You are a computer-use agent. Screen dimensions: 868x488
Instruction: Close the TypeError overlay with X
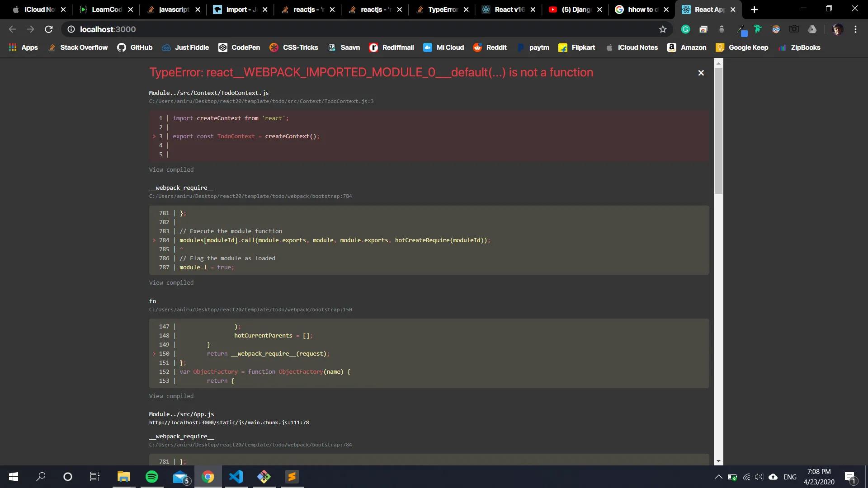(701, 73)
